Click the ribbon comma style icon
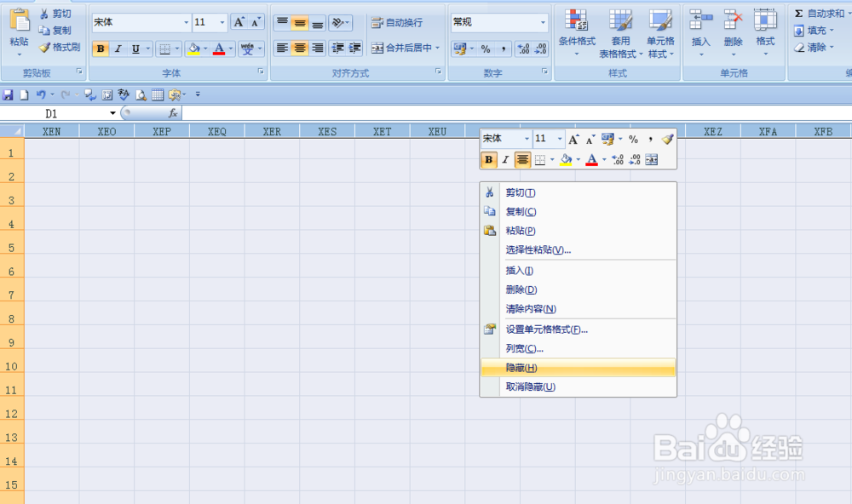 tap(504, 49)
